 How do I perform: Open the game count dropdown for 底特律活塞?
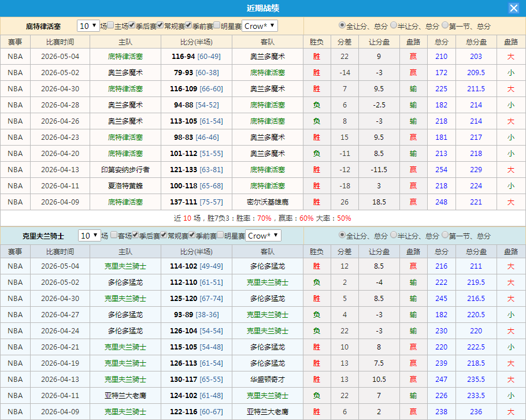point(88,26)
